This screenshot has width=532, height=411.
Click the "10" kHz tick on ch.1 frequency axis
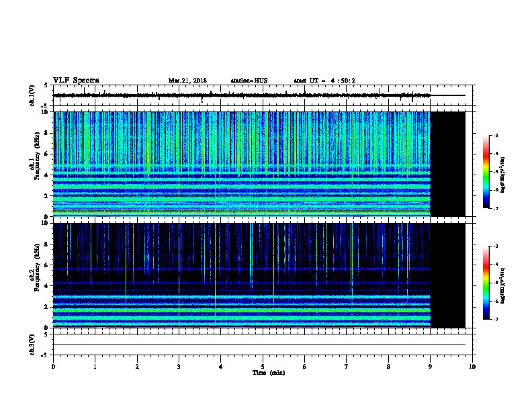45,112
